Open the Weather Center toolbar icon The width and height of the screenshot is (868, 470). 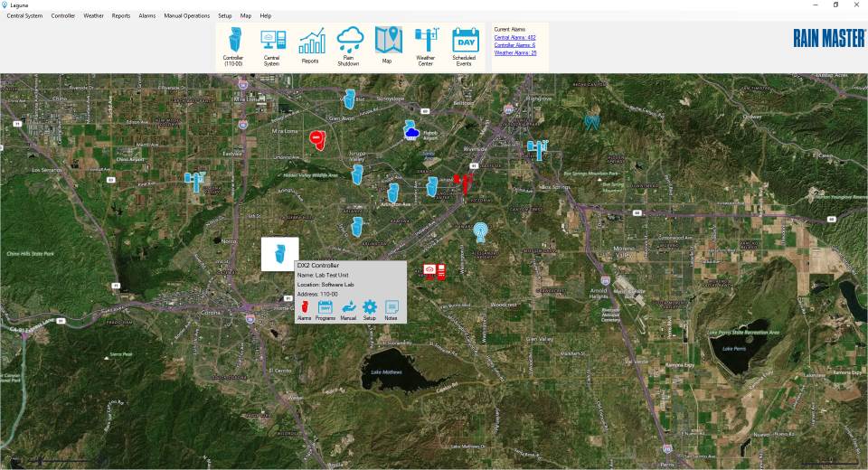click(426, 39)
